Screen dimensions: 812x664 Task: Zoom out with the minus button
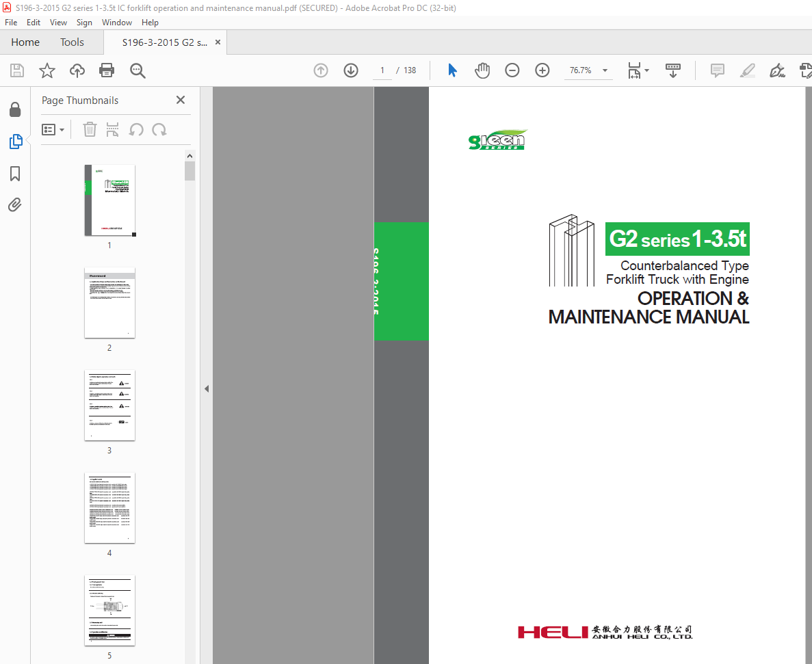coord(512,70)
